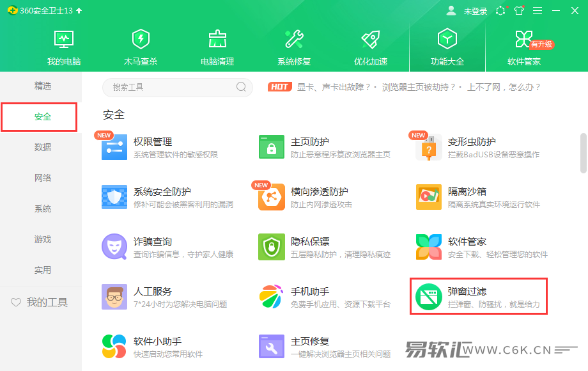Open the 手机助手 icon
Screen dimensions: 588x371
[272, 297]
